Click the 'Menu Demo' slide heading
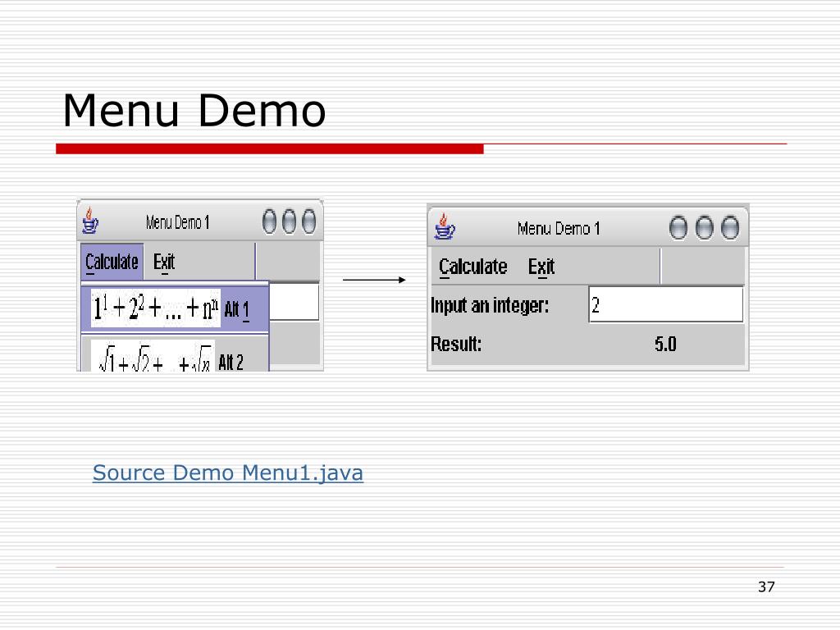The width and height of the screenshot is (840, 630). pos(194,111)
